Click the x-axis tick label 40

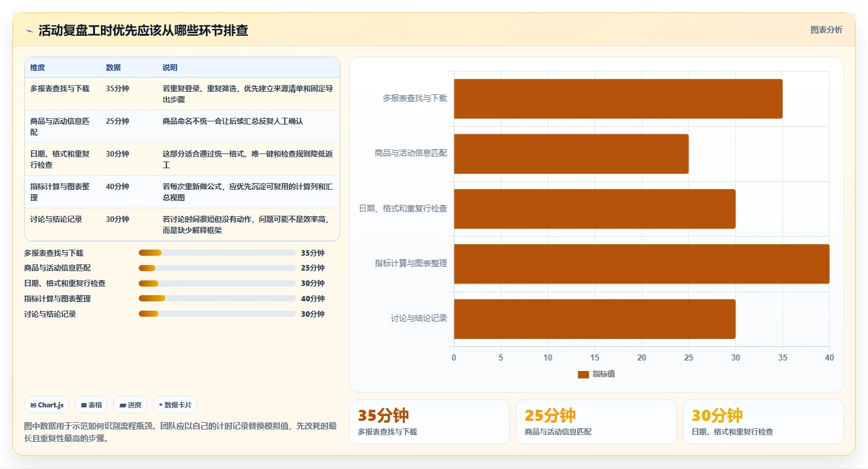pos(829,357)
